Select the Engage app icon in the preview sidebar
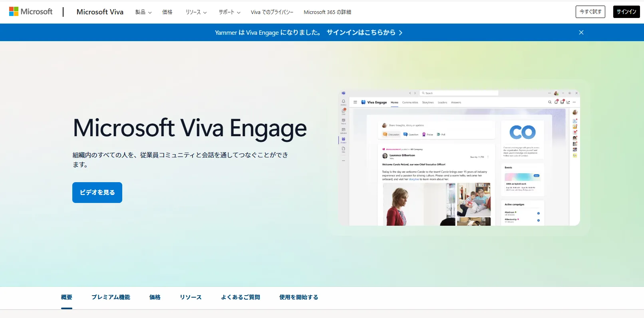Screen dimensions: 644x318 pos(344,140)
